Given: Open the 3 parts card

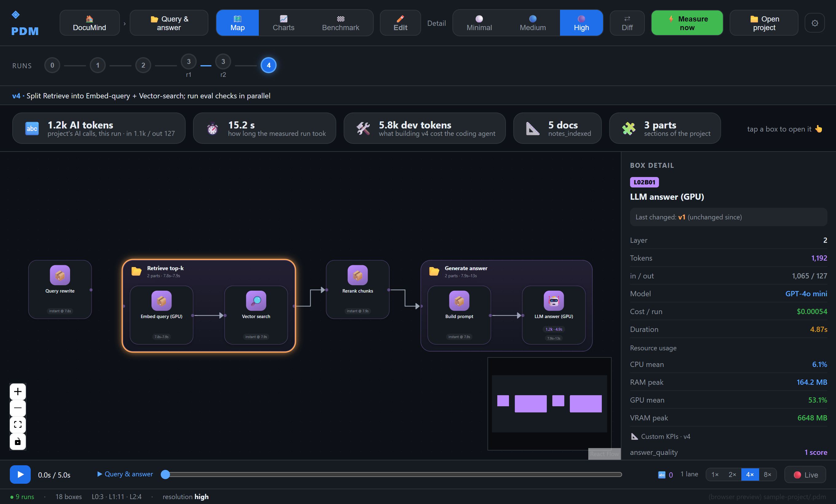Looking at the screenshot, I should click(x=665, y=128).
